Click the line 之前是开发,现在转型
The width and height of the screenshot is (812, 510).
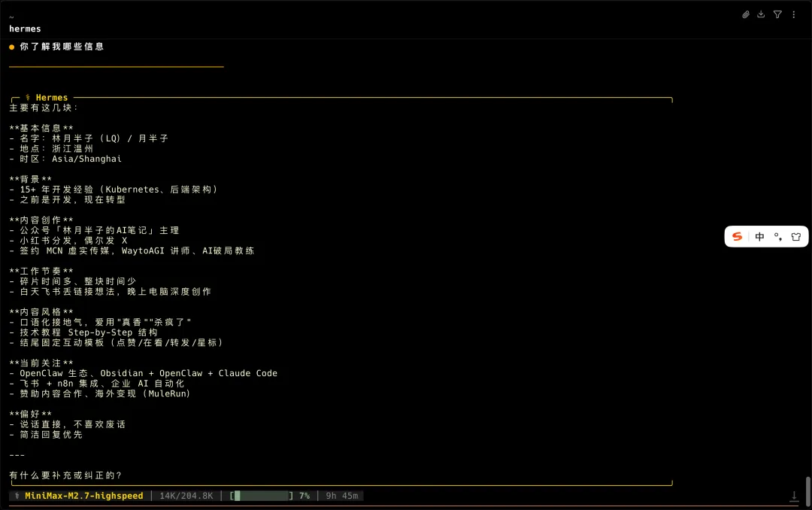68,199
